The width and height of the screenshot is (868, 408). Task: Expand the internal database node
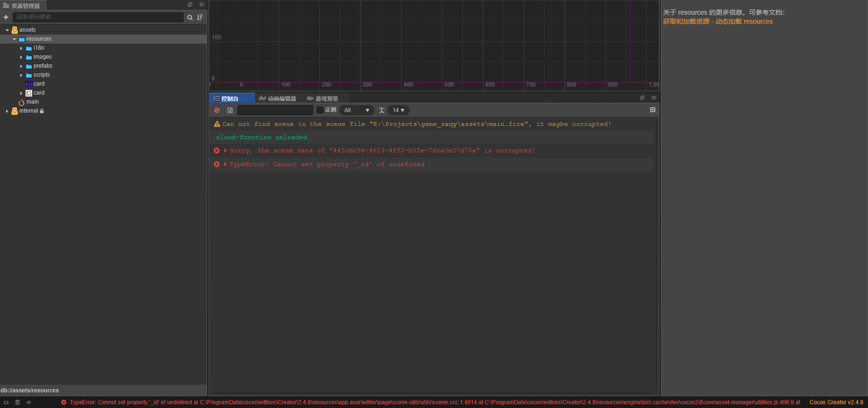tap(7, 111)
